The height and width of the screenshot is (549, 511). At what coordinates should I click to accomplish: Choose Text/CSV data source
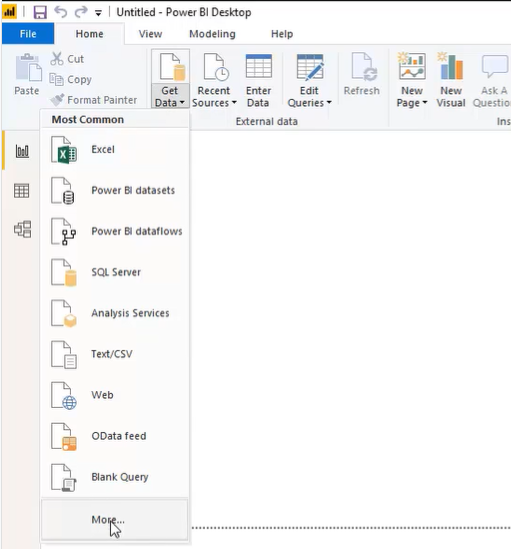pyautogui.click(x=115, y=354)
